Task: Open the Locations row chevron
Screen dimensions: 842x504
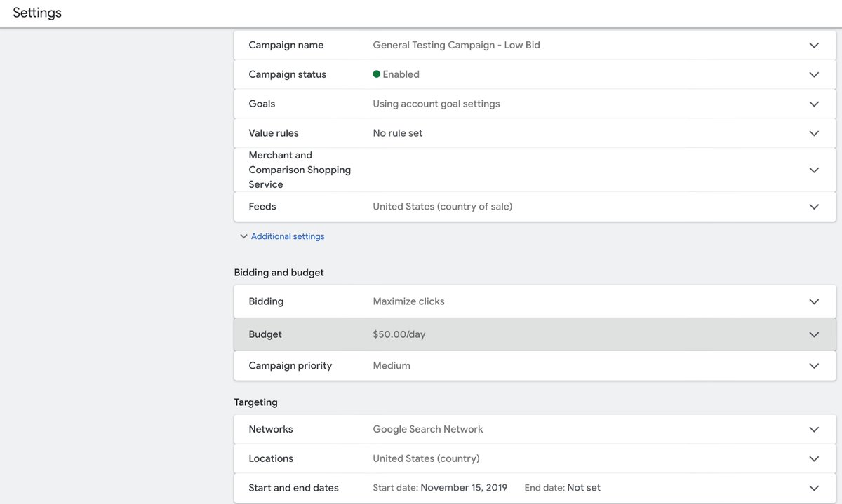Action: 814,459
